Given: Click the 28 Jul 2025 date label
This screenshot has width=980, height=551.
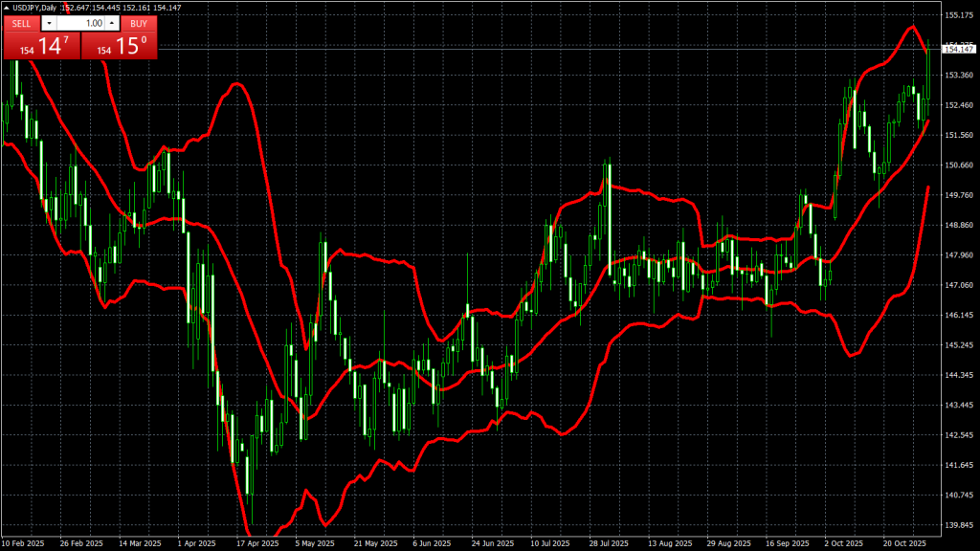Looking at the screenshot, I should tap(609, 542).
